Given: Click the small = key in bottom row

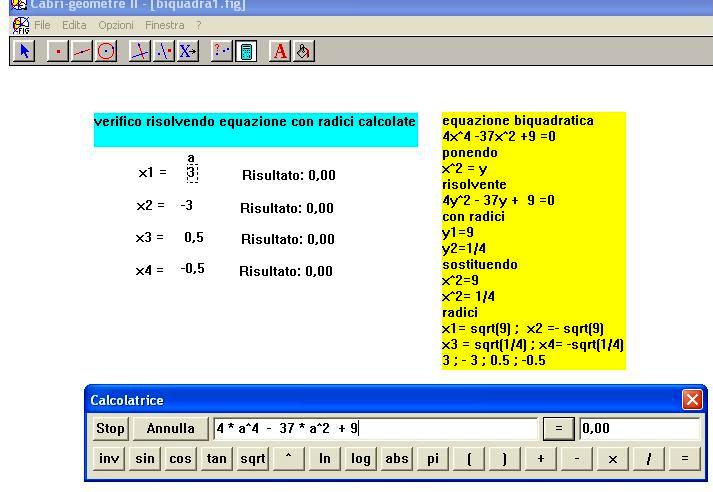Looking at the screenshot, I should [x=685, y=458].
